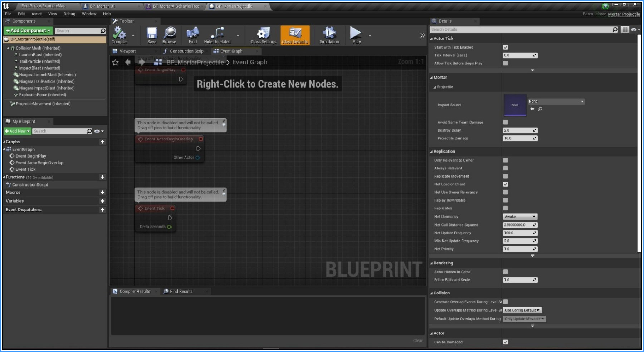Open the File menu

coord(8,14)
